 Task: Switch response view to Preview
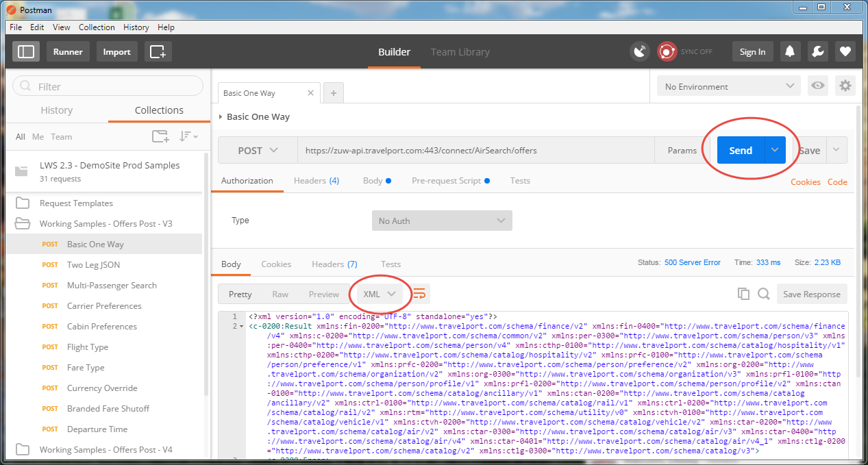pyautogui.click(x=324, y=294)
